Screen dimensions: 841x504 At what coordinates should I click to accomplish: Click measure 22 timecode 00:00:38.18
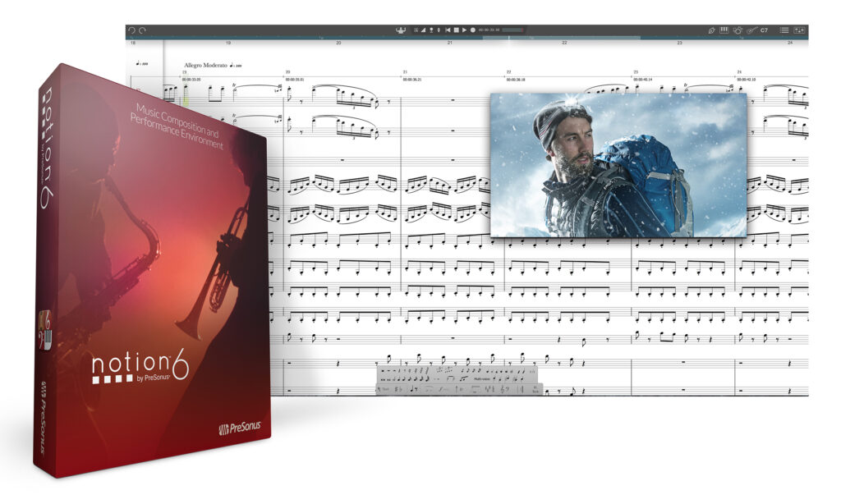pos(516,80)
